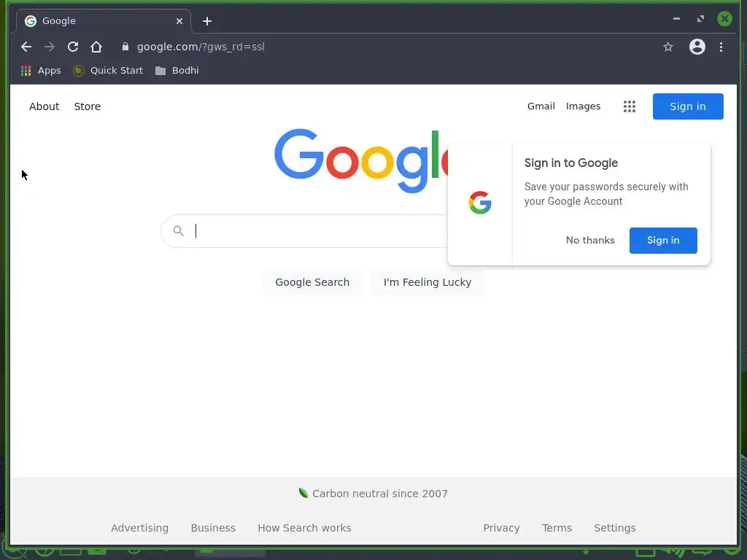Maximize the browser window

(700, 18)
